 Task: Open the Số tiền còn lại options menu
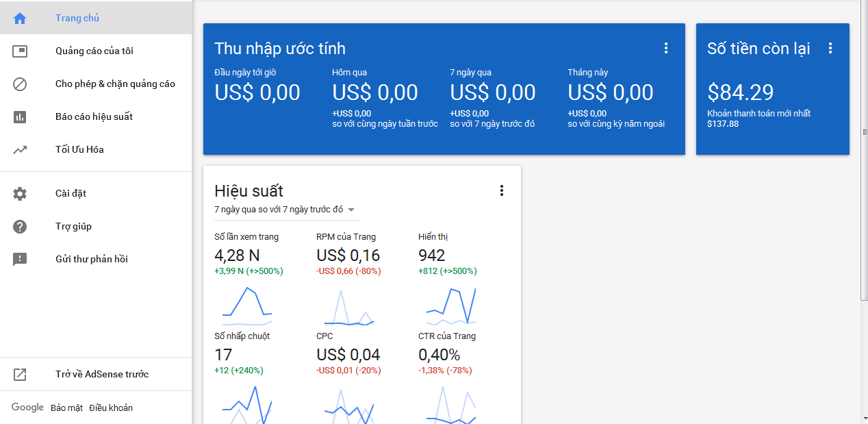click(830, 48)
